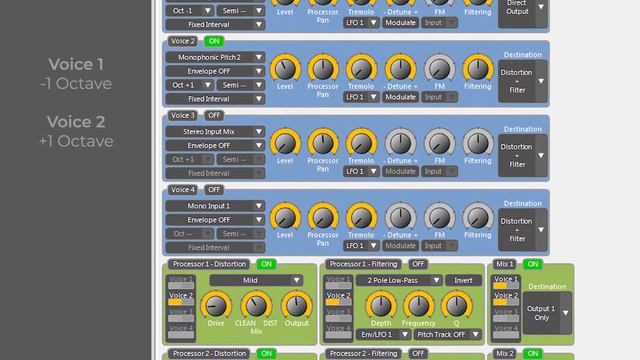This screenshot has height=360, width=640.
Task: Open the Env/LFO 1 filter modulation dropdown
Action: (383, 334)
